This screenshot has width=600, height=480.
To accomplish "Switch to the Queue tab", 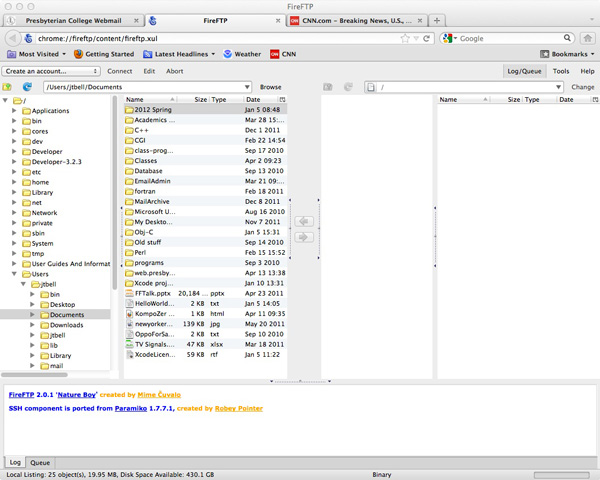I will click(40, 463).
